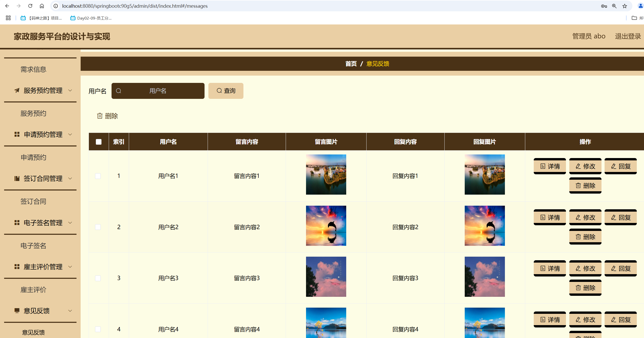Open the 签订合同 sidebar item

[33, 201]
